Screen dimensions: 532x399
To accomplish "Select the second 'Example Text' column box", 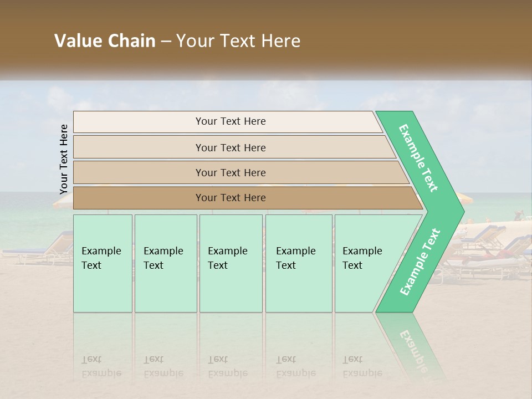I will click(166, 263).
